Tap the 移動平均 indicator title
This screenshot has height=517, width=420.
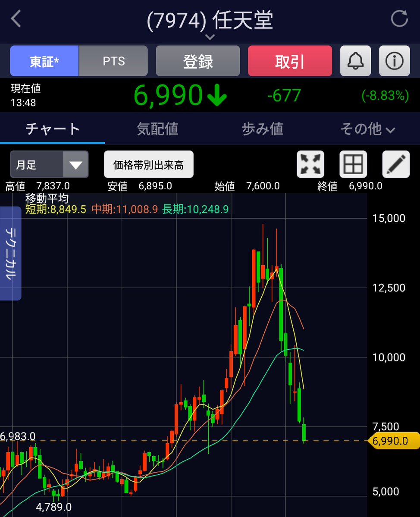click(47, 198)
